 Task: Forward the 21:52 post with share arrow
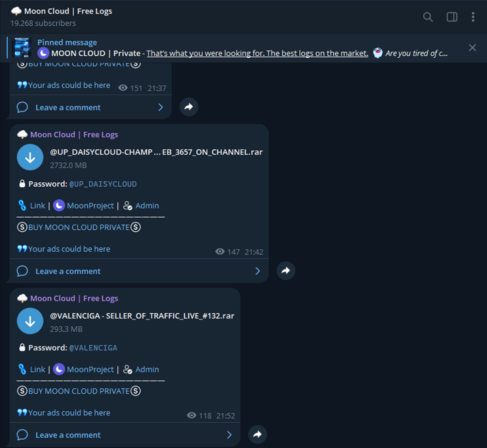[258, 434]
